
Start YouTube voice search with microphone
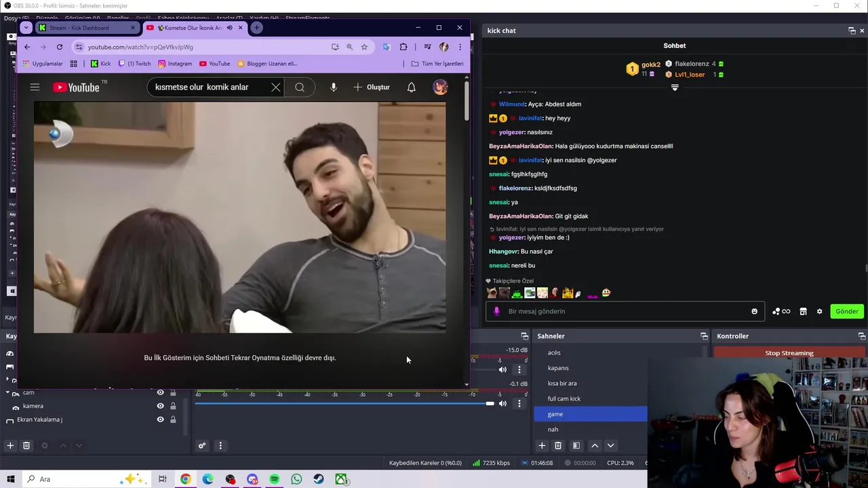(333, 87)
